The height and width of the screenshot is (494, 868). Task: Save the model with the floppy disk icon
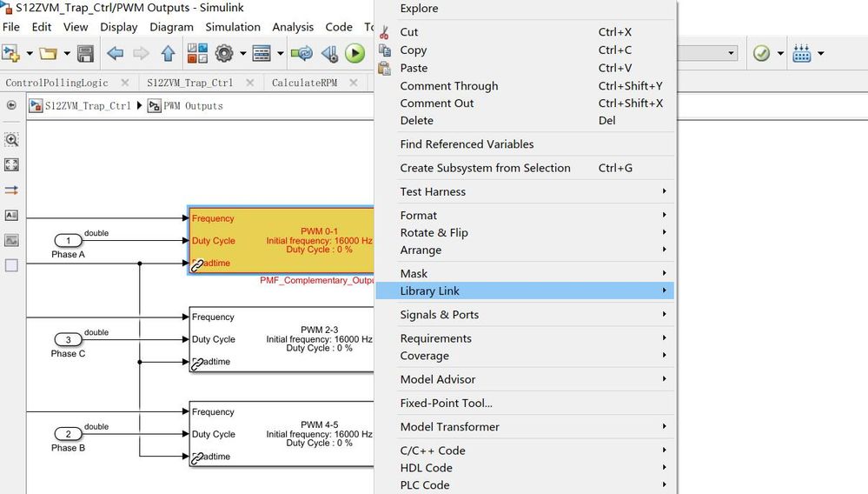85,54
